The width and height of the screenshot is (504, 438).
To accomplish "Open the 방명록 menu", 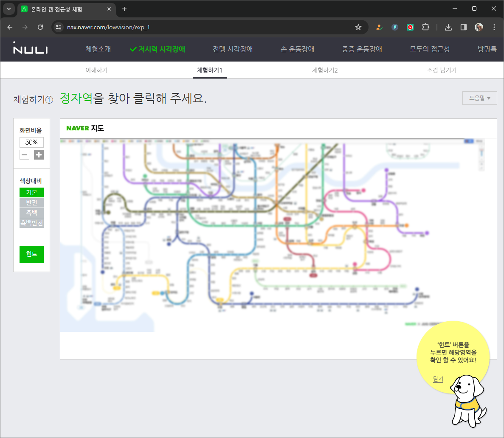I will point(487,49).
